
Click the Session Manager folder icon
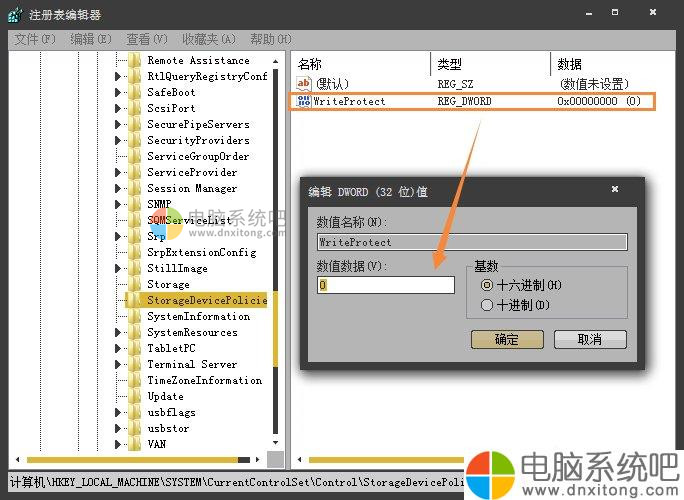coord(135,188)
